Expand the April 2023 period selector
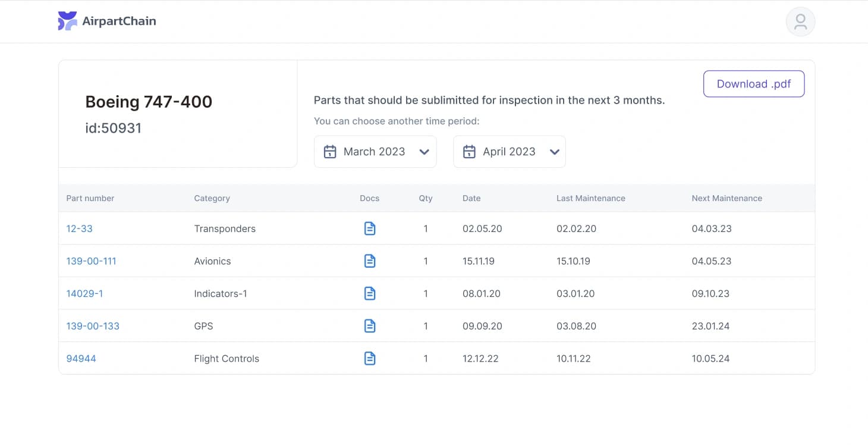This screenshot has height=445, width=868. click(x=554, y=152)
